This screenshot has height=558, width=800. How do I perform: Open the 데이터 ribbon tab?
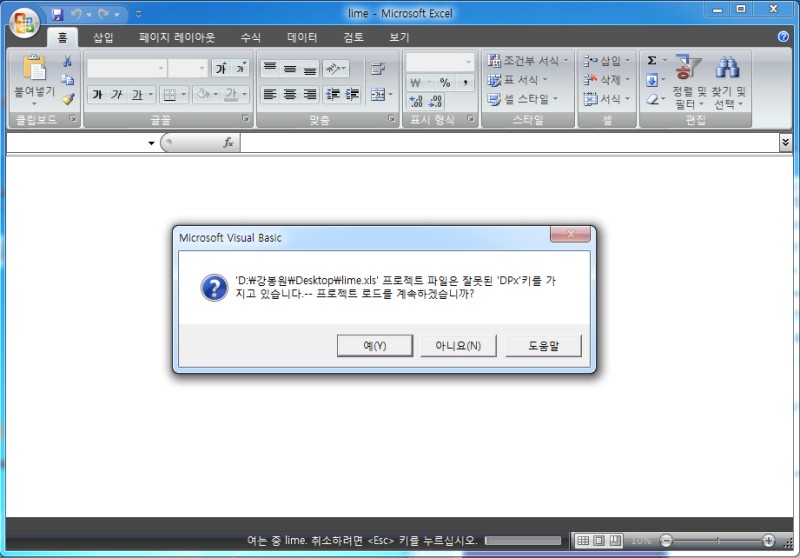pyautogui.click(x=302, y=37)
